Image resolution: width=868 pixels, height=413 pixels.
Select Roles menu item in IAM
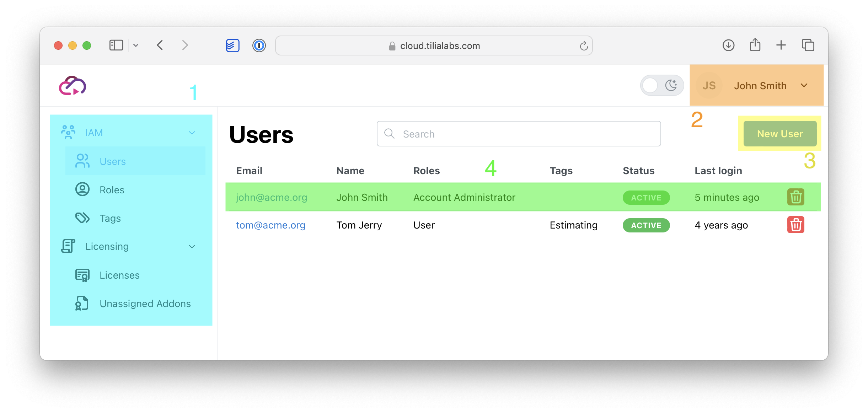point(111,189)
